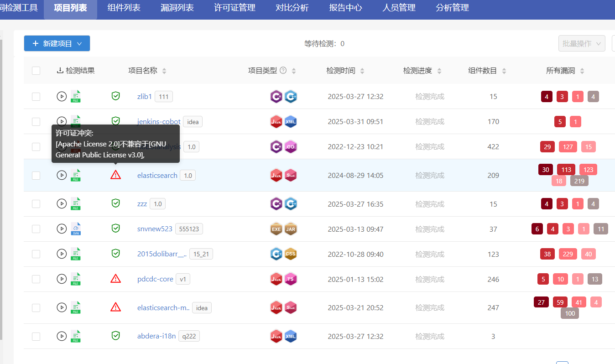Click the CSS type icon in the 2015dolibarr row
Image resolution: width=615 pixels, height=364 pixels.
(291, 254)
